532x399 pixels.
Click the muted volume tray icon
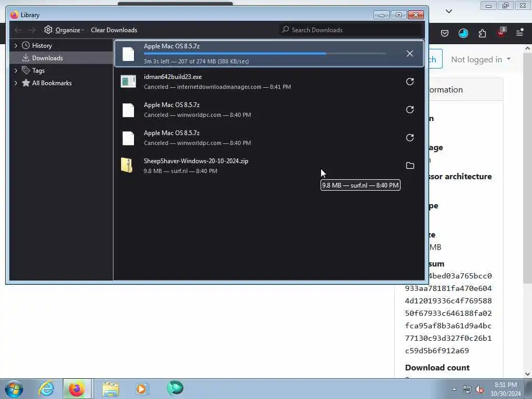(x=480, y=390)
